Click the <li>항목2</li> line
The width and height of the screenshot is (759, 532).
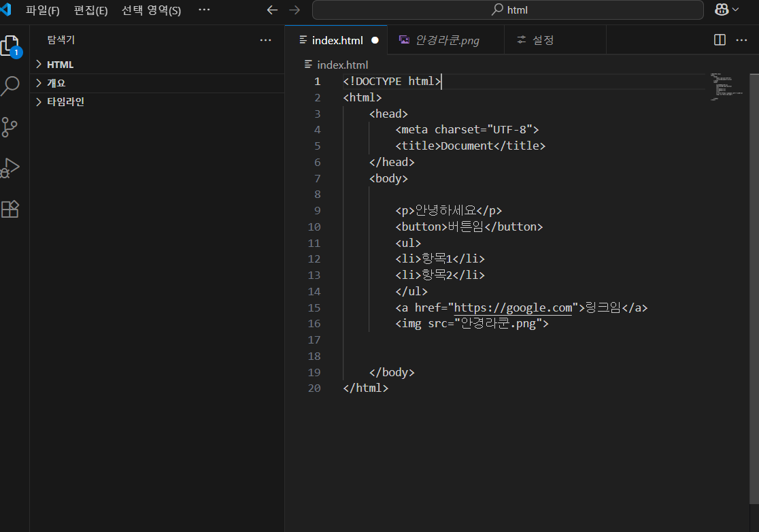tap(440, 276)
